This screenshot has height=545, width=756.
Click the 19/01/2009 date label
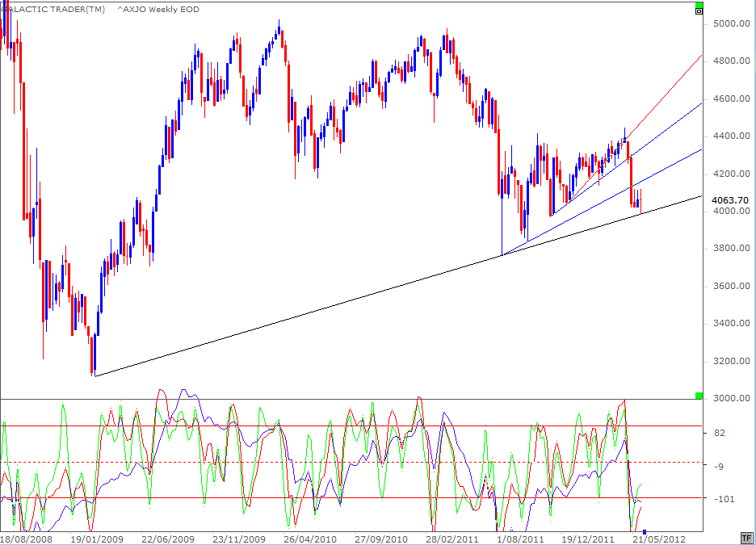click(97, 539)
